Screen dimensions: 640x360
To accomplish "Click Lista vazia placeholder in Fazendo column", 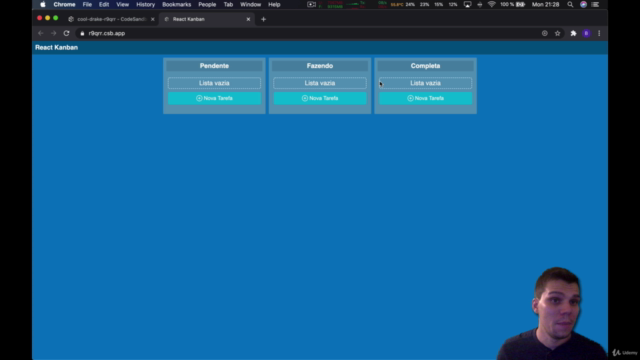I will (320, 83).
